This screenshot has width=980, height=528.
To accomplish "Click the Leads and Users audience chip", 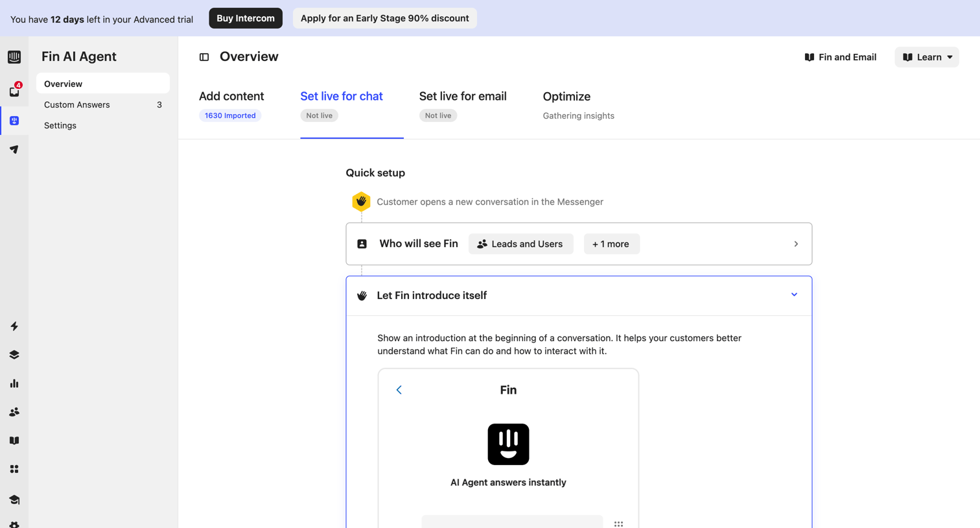I will click(x=520, y=244).
